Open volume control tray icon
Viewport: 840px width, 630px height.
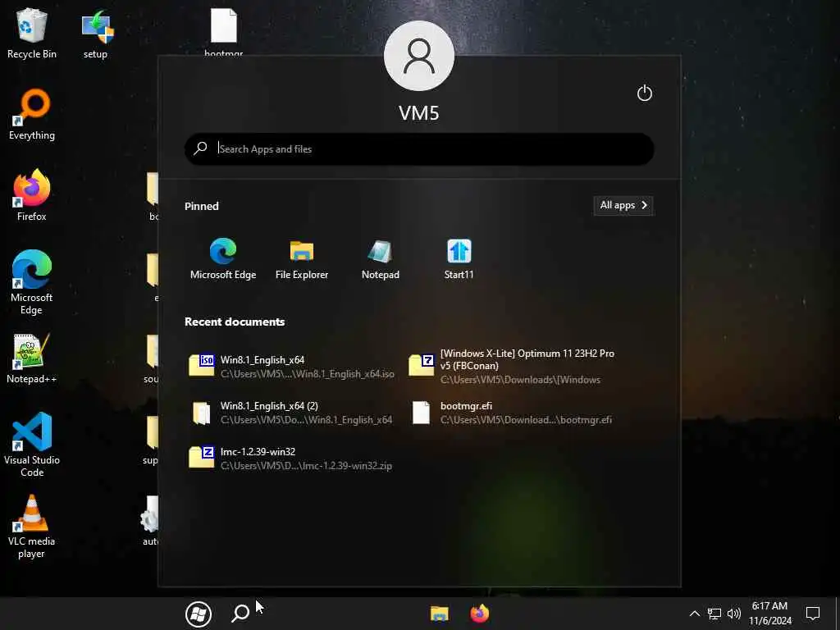pos(734,614)
